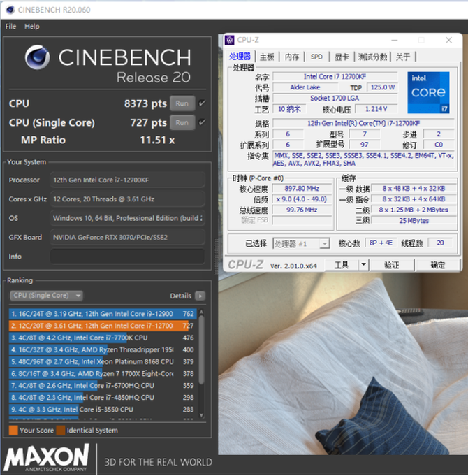Screen dimensions: 468x476
Task: Run the CPU multi-core benchmark
Action: [x=182, y=103]
